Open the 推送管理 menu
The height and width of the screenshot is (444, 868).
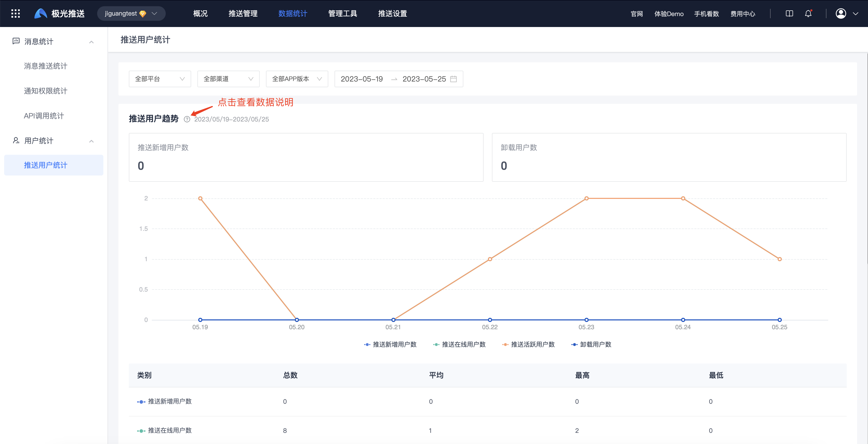[x=243, y=14]
